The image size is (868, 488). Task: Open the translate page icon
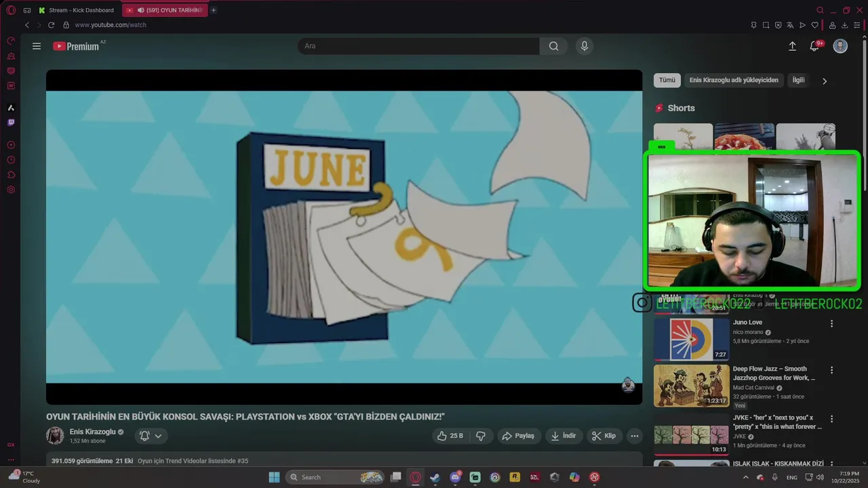point(790,25)
